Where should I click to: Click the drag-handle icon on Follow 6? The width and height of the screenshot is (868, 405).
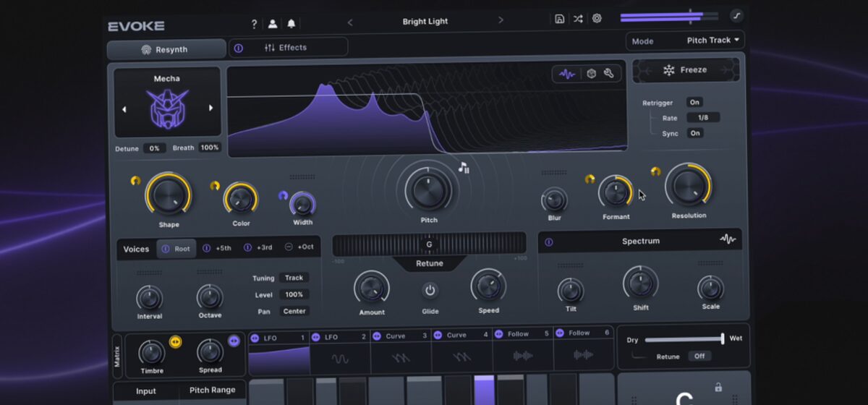pos(560,333)
